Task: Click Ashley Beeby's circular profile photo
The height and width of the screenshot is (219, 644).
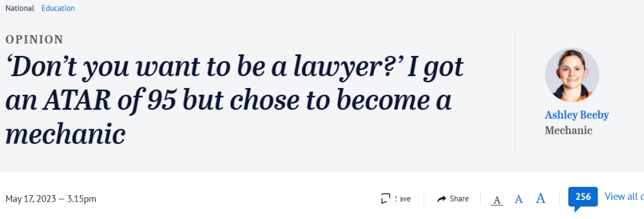Action: click(572, 74)
